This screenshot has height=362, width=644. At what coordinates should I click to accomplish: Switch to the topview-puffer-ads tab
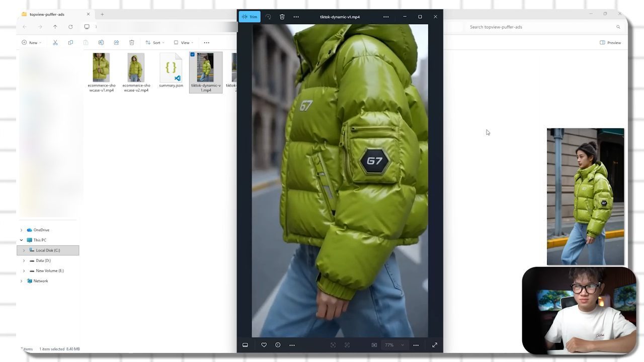pos(55,14)
